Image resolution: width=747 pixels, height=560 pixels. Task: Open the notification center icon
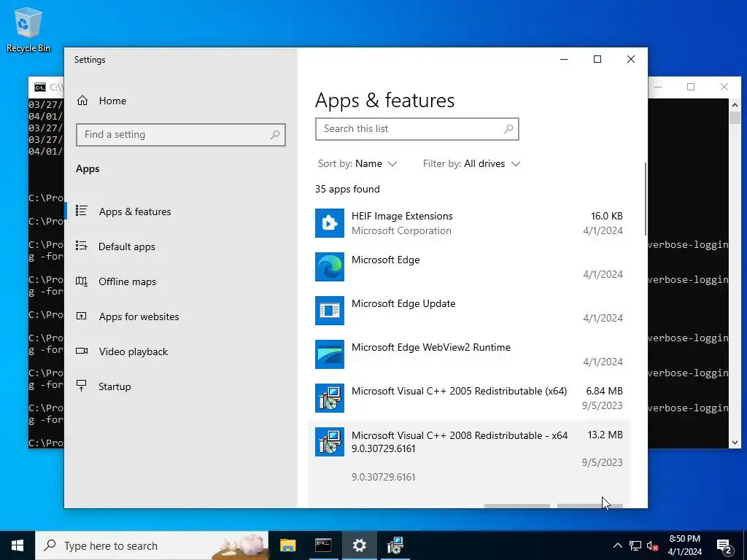pyautogui.click(x=724, y=546)
